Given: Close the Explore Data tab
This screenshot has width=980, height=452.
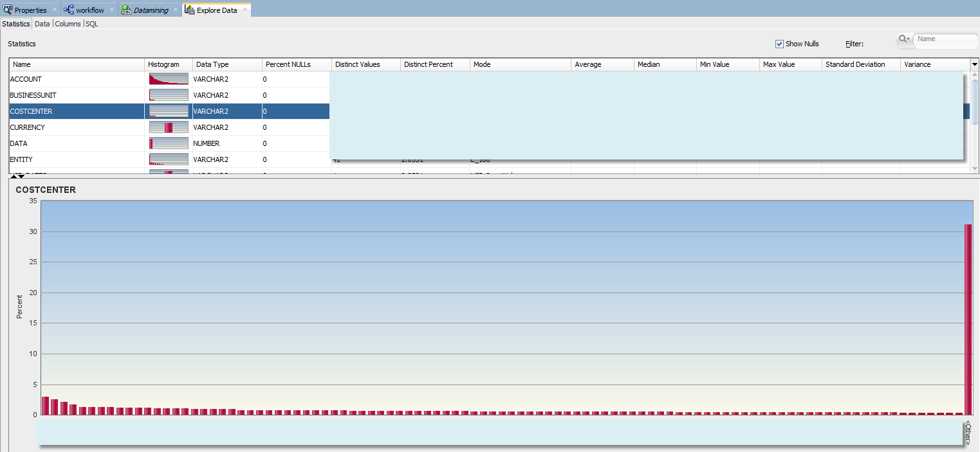Looking at the screenshot, I should click(245, 10).
